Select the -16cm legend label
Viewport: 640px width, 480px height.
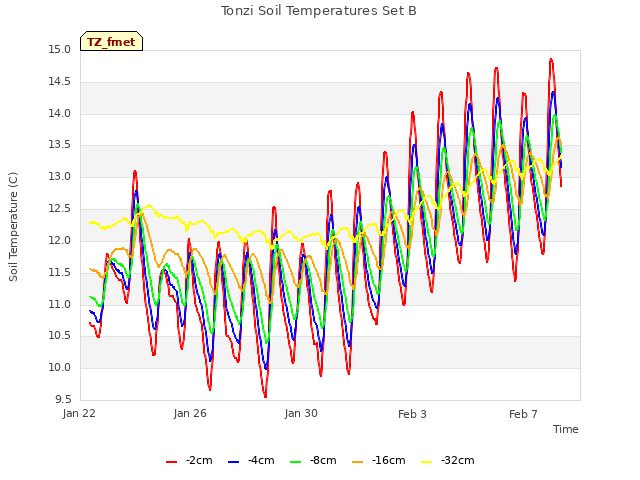(x=389, y=460)
